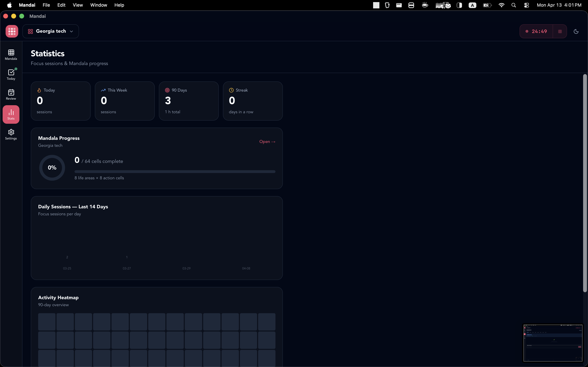Stop the running 24:49 focus timer

click(560, 31)
